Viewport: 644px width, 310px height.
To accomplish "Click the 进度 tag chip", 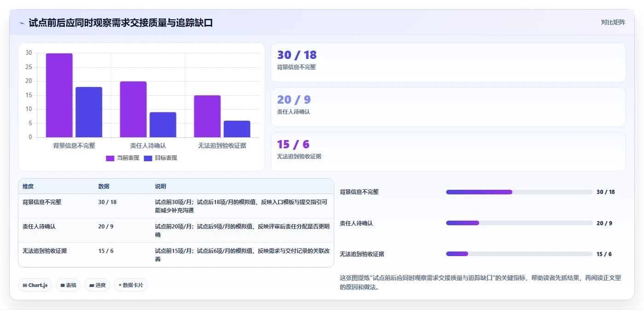I will [97, 285].
